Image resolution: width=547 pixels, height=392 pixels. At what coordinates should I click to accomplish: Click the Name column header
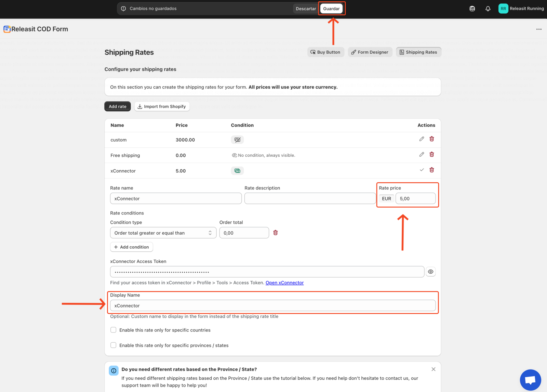(117, 125)
